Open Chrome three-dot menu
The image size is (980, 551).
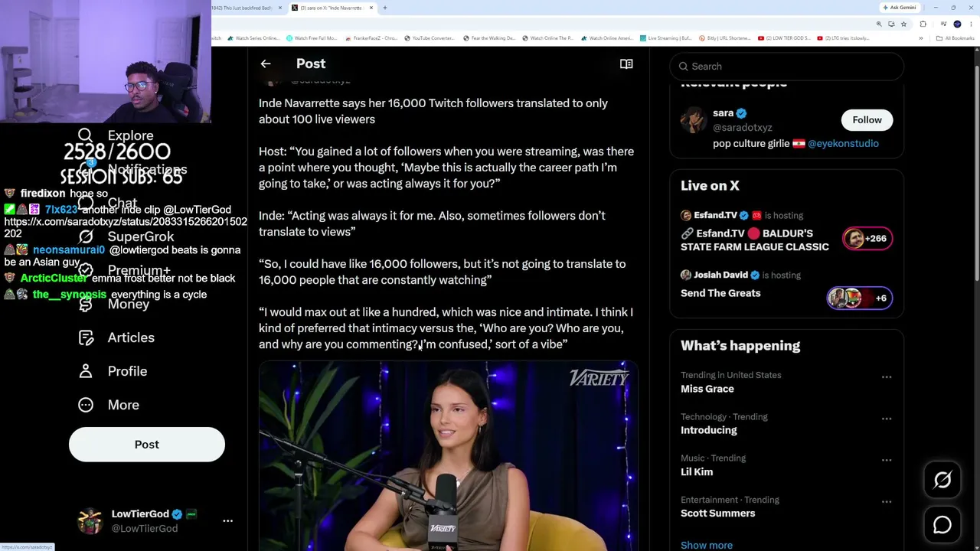tap(970, 24)
